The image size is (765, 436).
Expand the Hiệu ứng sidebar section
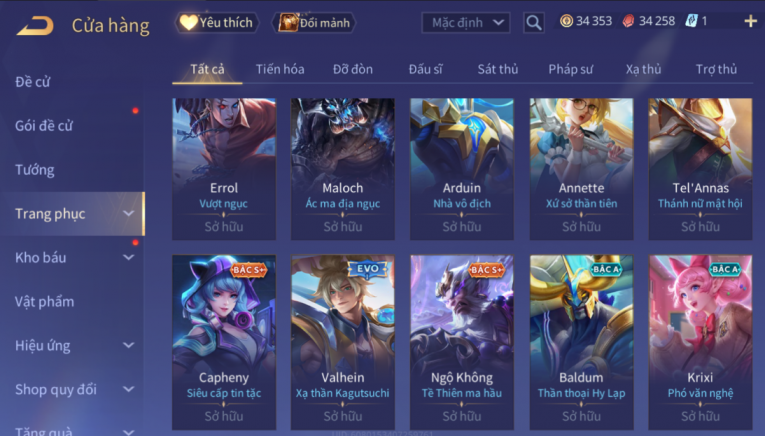point(128,345)
